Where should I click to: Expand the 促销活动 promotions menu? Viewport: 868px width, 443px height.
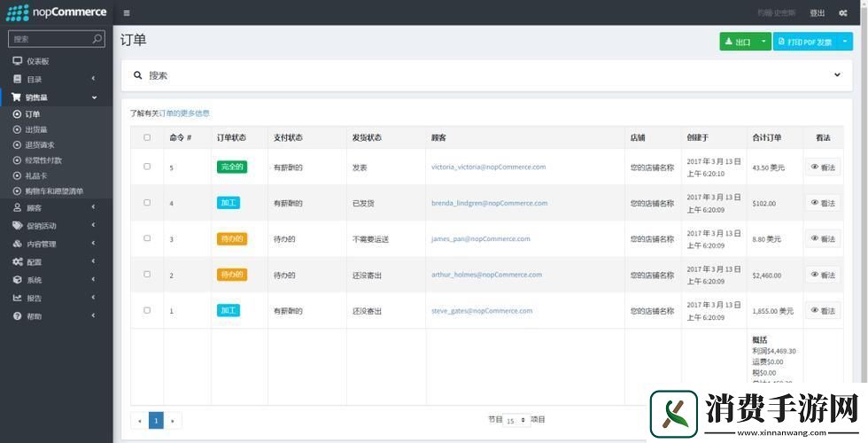(41, 226)
